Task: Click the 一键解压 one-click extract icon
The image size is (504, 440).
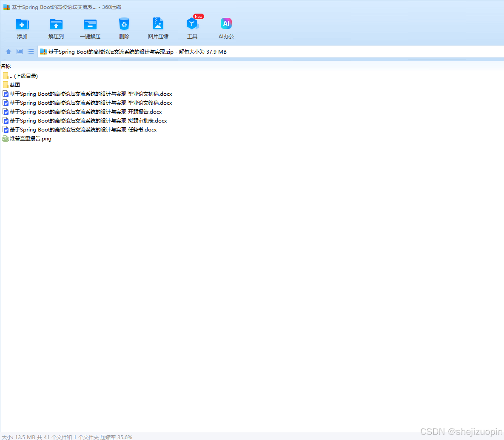Action: tap(90, 24)
